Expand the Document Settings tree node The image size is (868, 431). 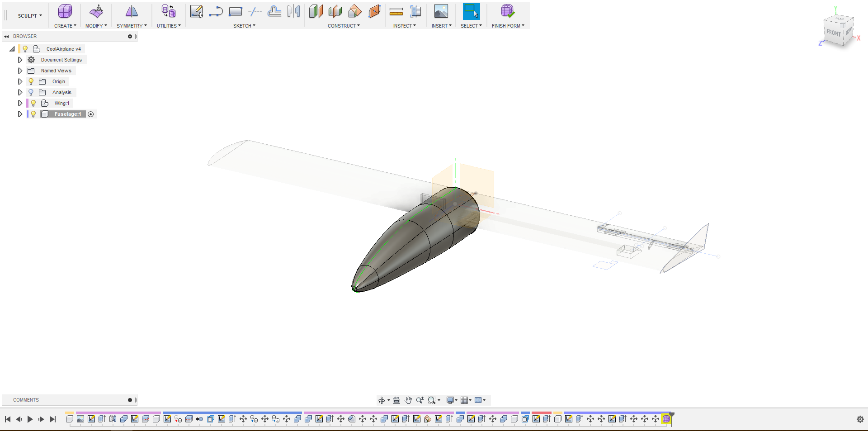[20, 60]
